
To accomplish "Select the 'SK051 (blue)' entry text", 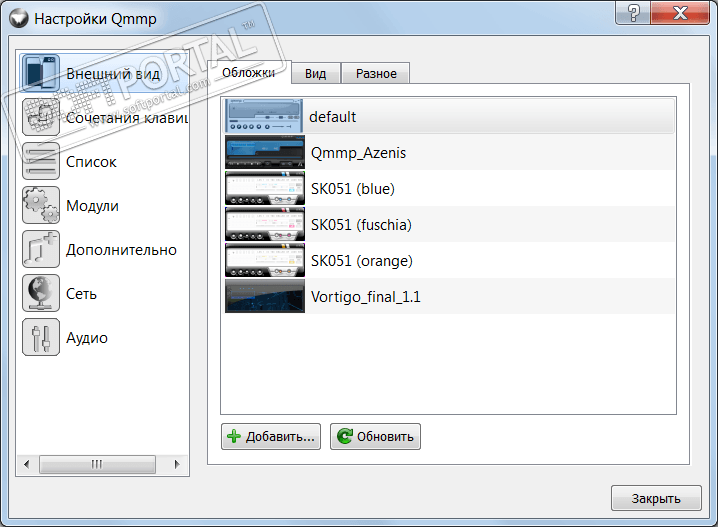I will click(x=353, y=189).
